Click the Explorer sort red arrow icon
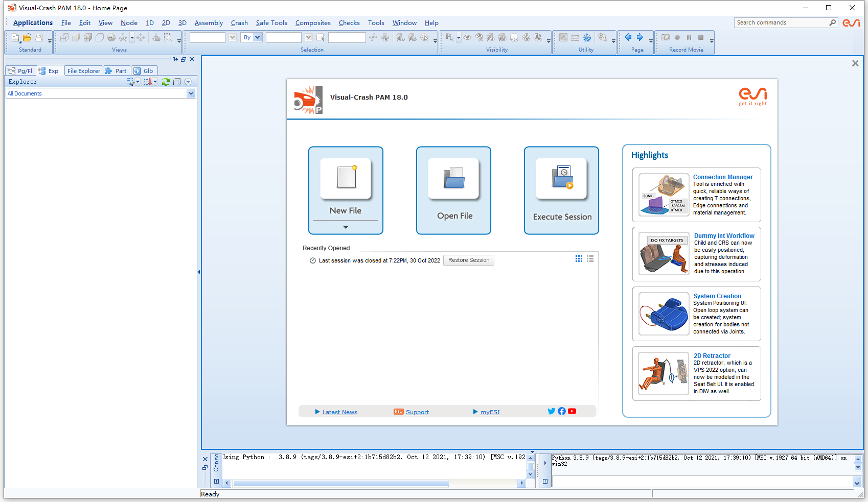The width and height of the screenshot is (868, 502). pyautogui.click(x=148, y=82)
